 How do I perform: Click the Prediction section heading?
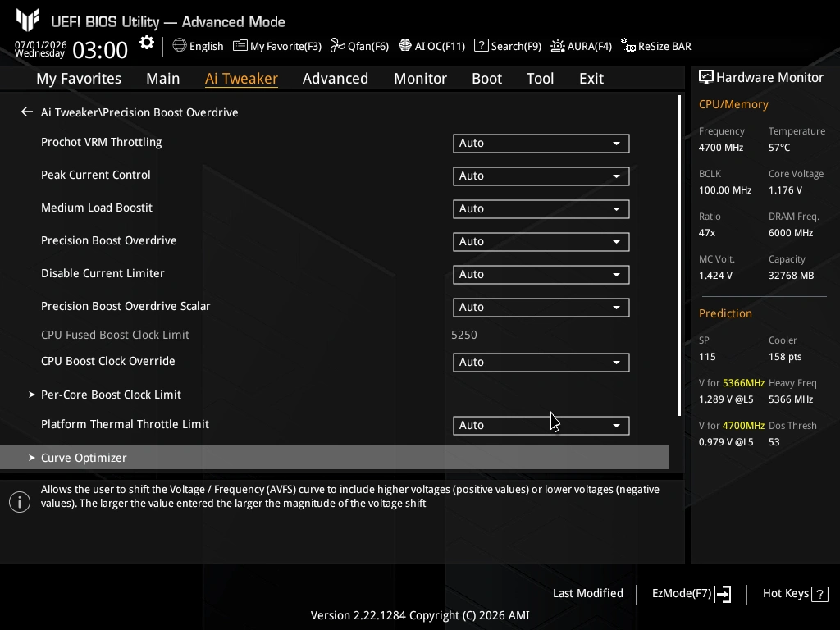coord(725,313)
